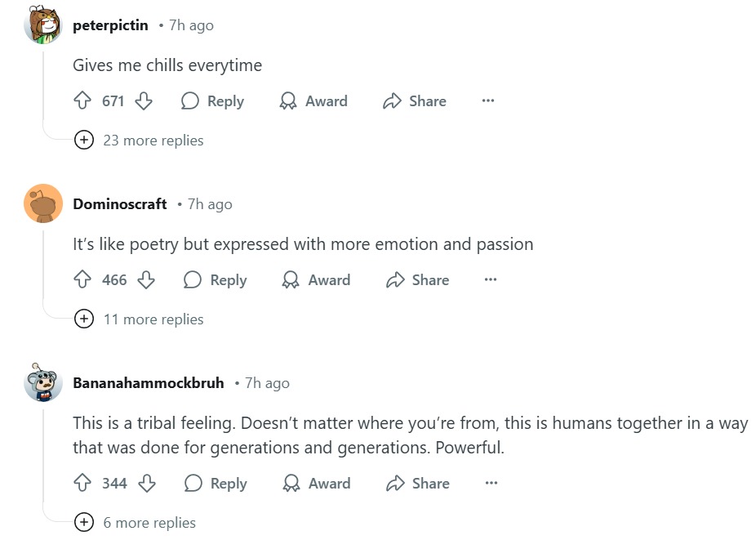
Task: Open overflow menu on Bananahammockbruh's comment
Action: [x=491, y=484]
